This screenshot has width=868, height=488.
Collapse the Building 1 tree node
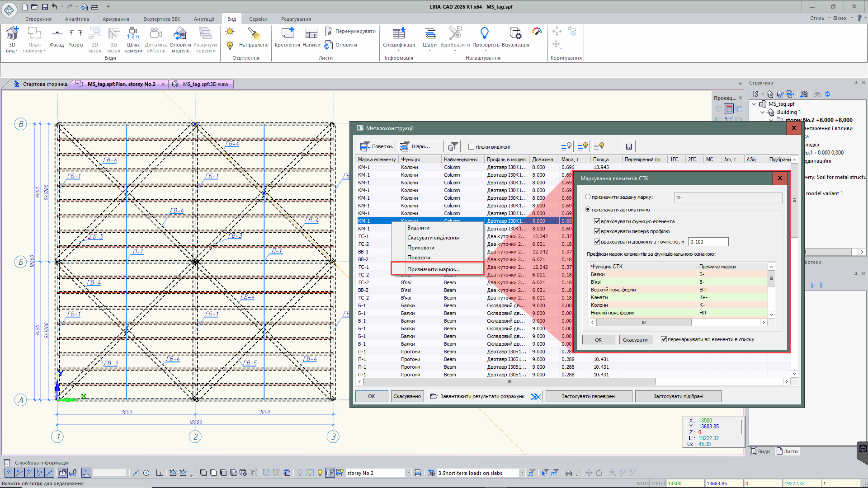pos(763,112)
